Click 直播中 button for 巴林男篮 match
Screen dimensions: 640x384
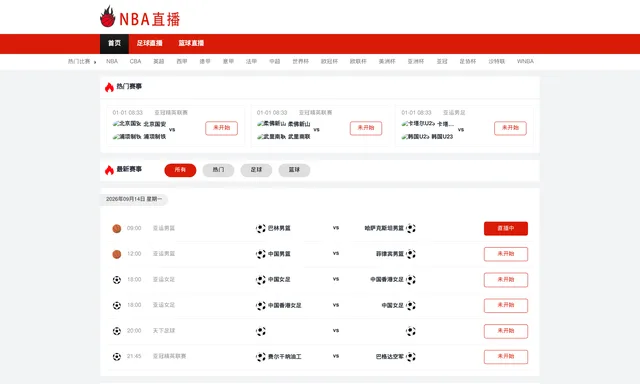pyautogui.click(x=506, y=229)
